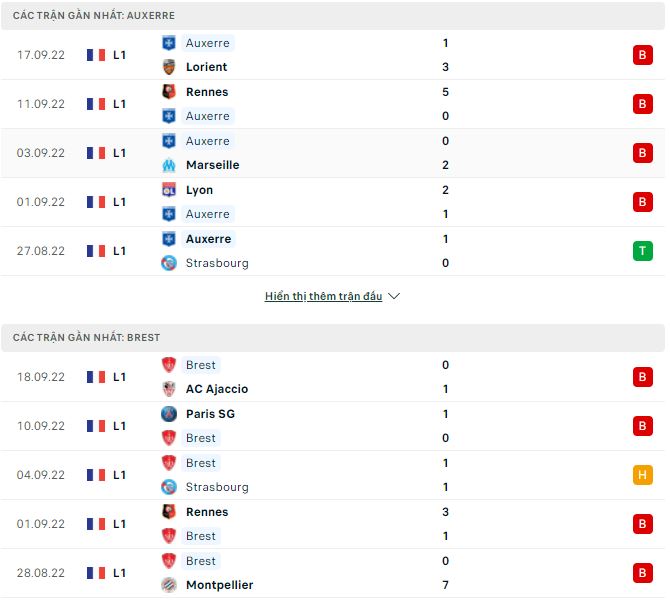Open 'Hiển thị thêm trận đấu' link

(x=323, y=297)
